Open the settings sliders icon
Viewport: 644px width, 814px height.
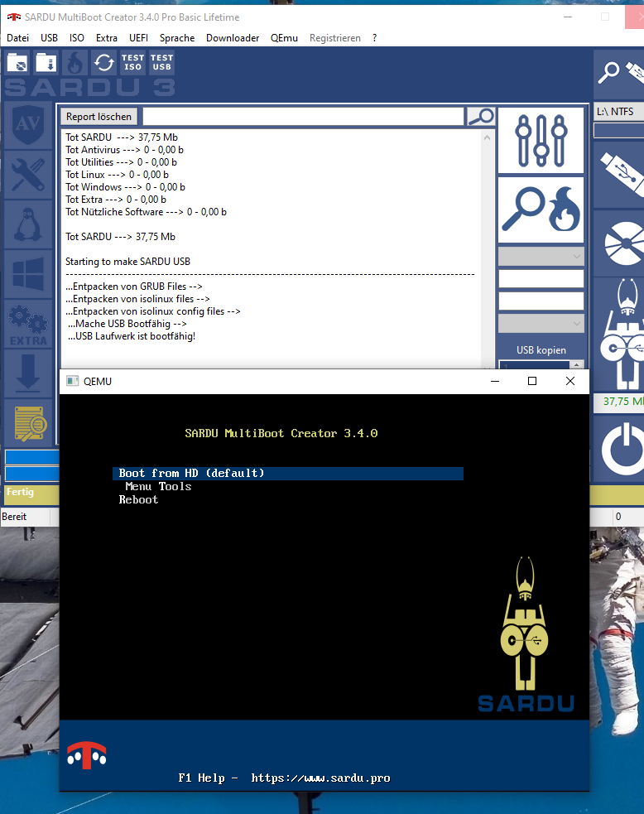[541, 141]
